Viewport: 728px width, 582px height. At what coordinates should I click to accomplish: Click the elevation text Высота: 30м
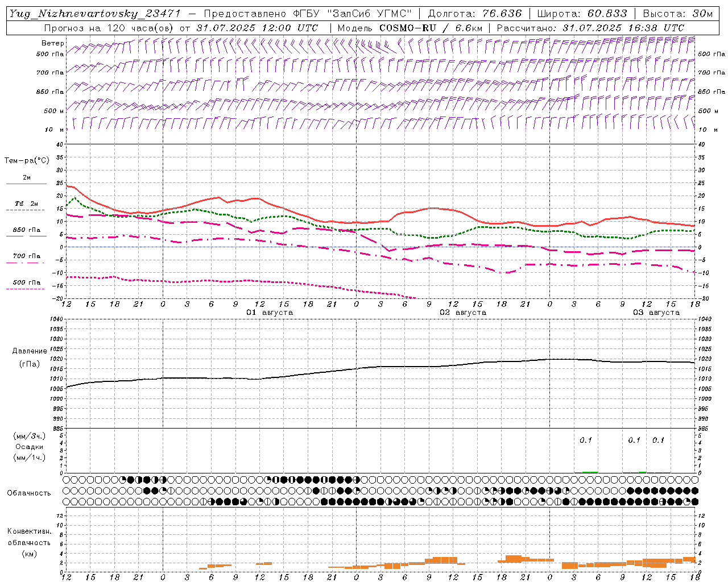[677, 14]
